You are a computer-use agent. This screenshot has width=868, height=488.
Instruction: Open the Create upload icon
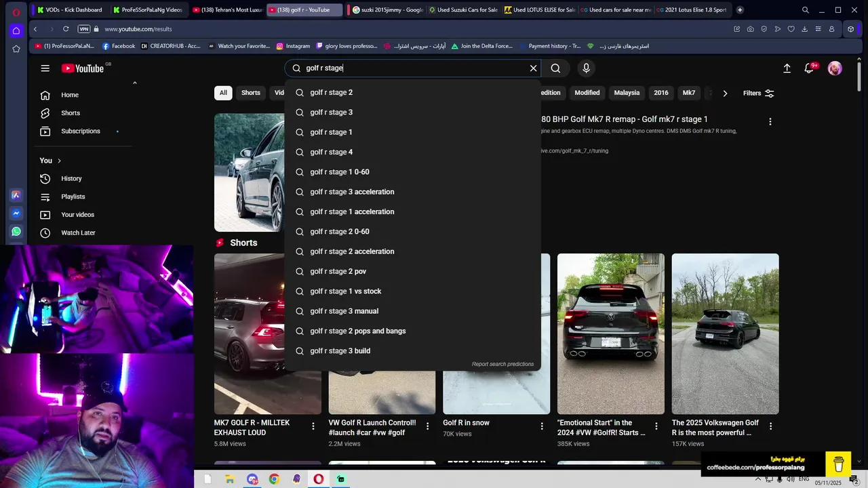[787, 68]
